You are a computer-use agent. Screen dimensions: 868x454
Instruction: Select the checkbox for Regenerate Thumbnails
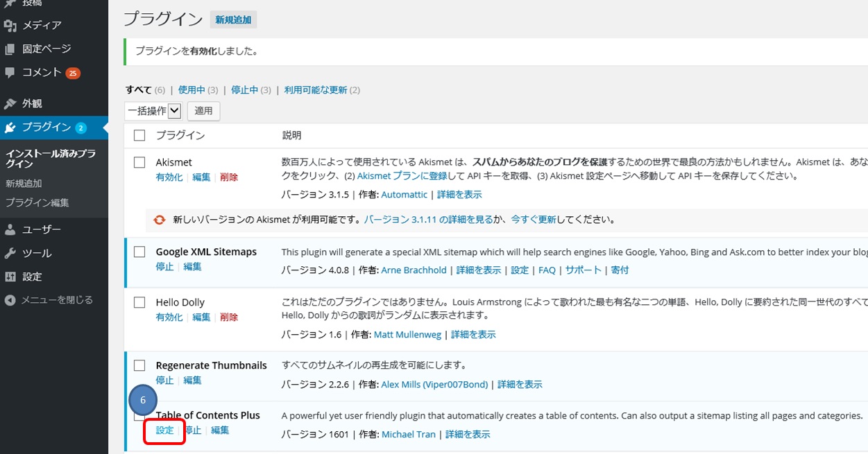coord(139,365)
